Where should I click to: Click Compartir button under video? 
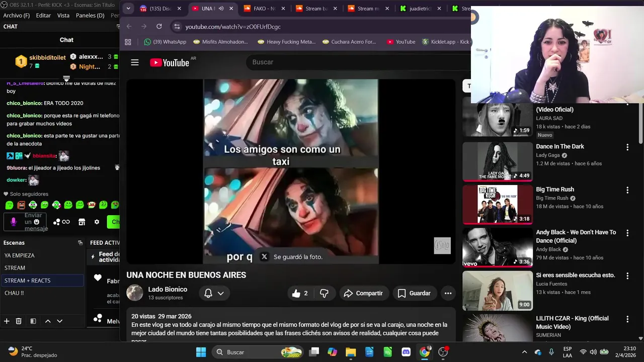363,293
